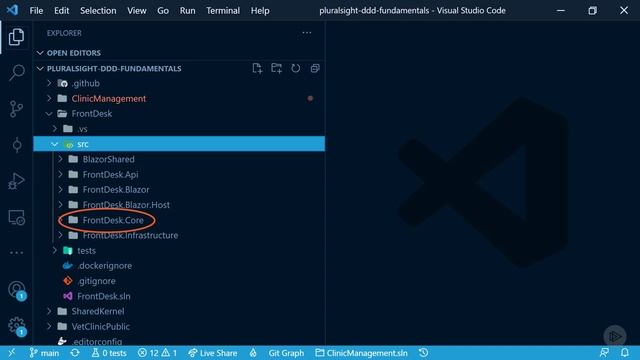
Task: Collapse the src folder
Action: 179,144
